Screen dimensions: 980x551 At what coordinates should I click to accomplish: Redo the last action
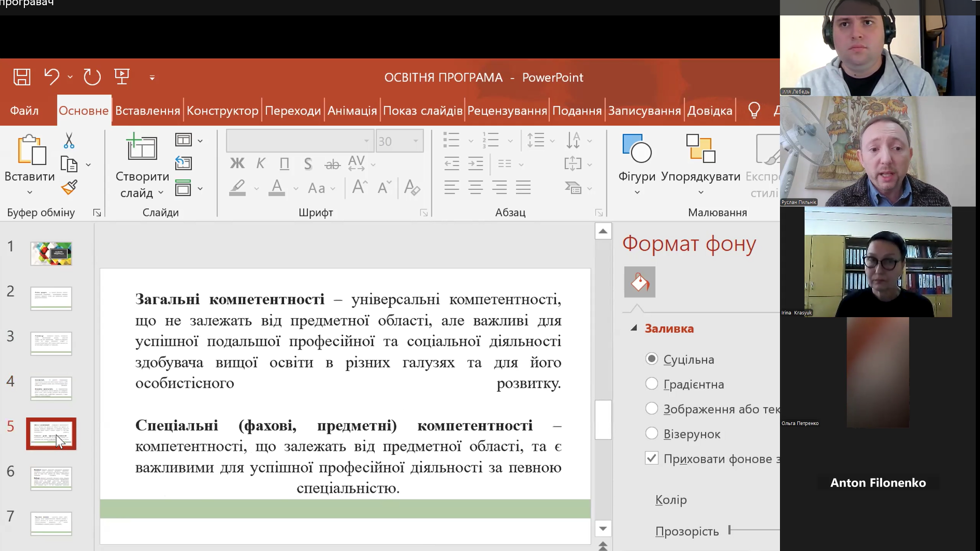pyautogui.click(x=92, y=77)
